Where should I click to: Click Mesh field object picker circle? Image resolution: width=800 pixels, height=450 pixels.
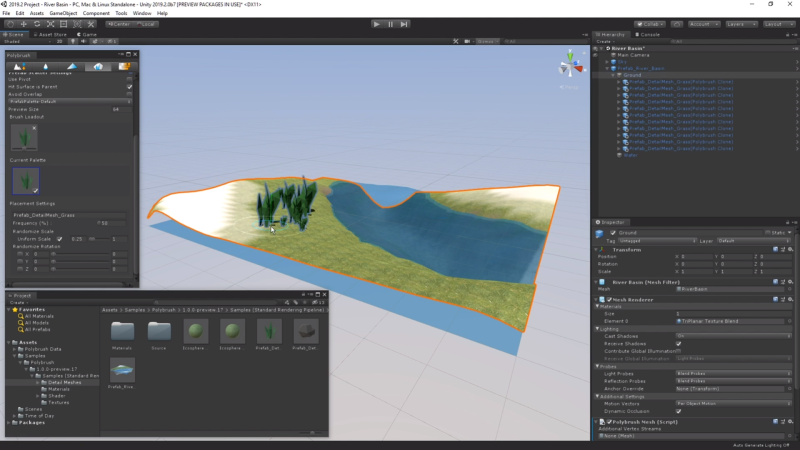(789, 289)
